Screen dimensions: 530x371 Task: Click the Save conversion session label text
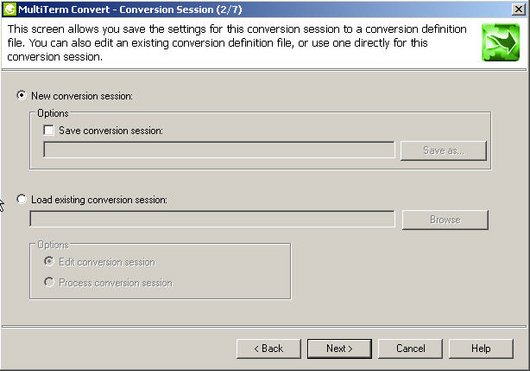click(111, 130)
